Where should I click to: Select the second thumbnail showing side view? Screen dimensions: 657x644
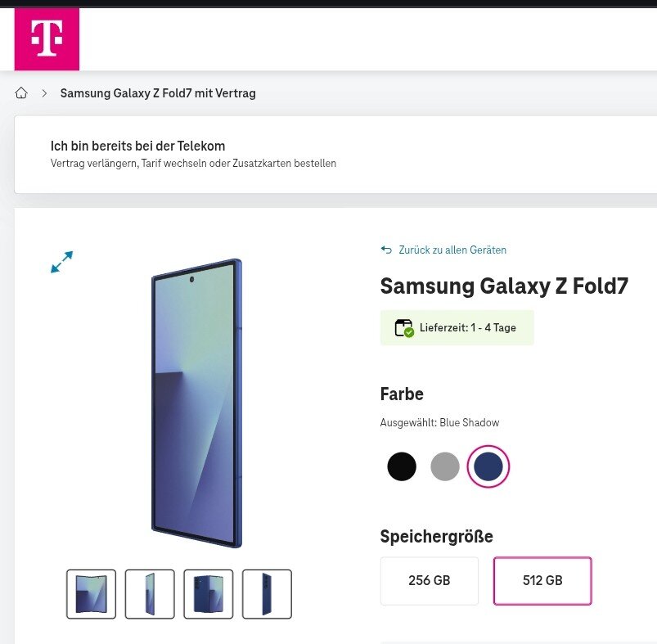pyautogui.click(x=150, y=594)
